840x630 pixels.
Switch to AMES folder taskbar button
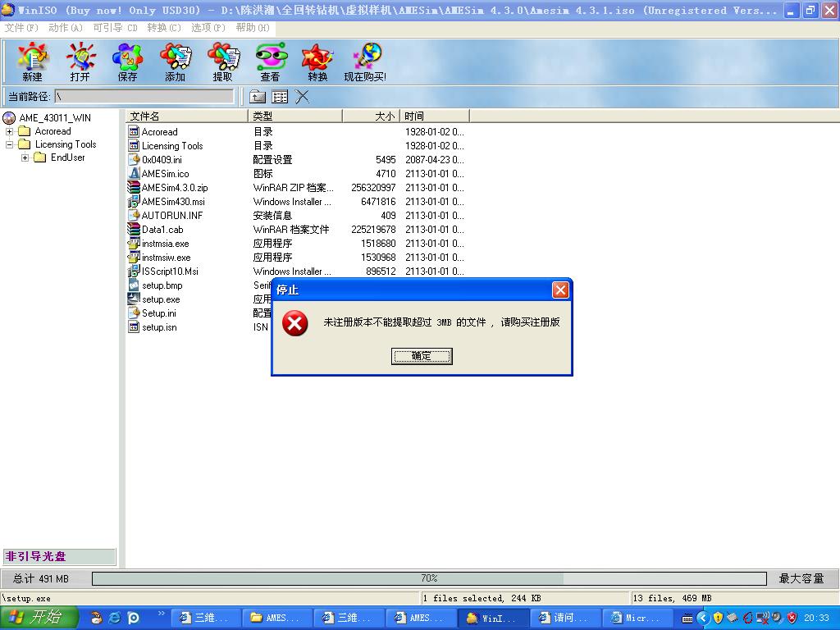(x=276, y=618)
